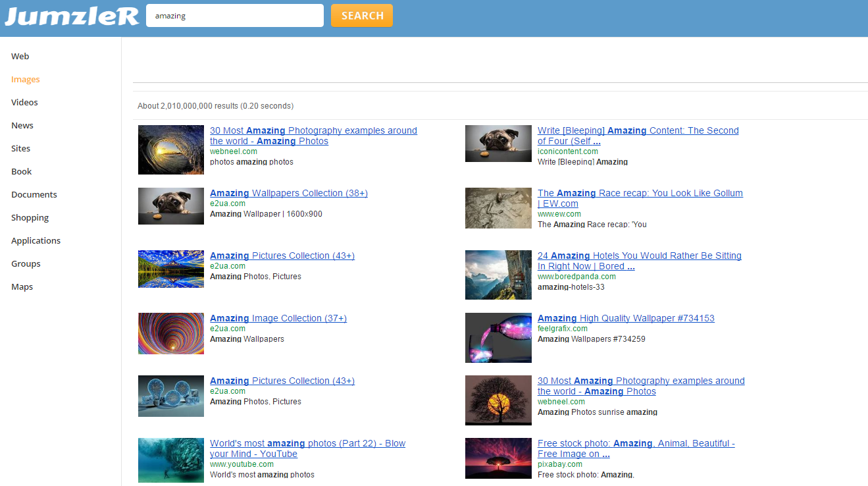Open 'Free stock photo: Amazing, Animal, Beautiful' link
The height and width of the screenshot is (486, 868).
636,448
